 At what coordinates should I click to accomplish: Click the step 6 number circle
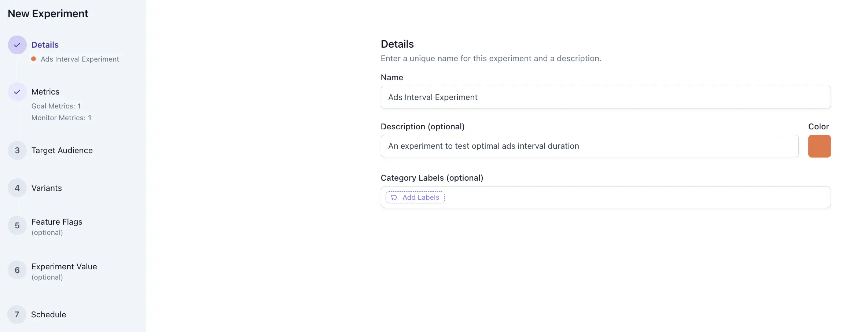pos(17,270)
